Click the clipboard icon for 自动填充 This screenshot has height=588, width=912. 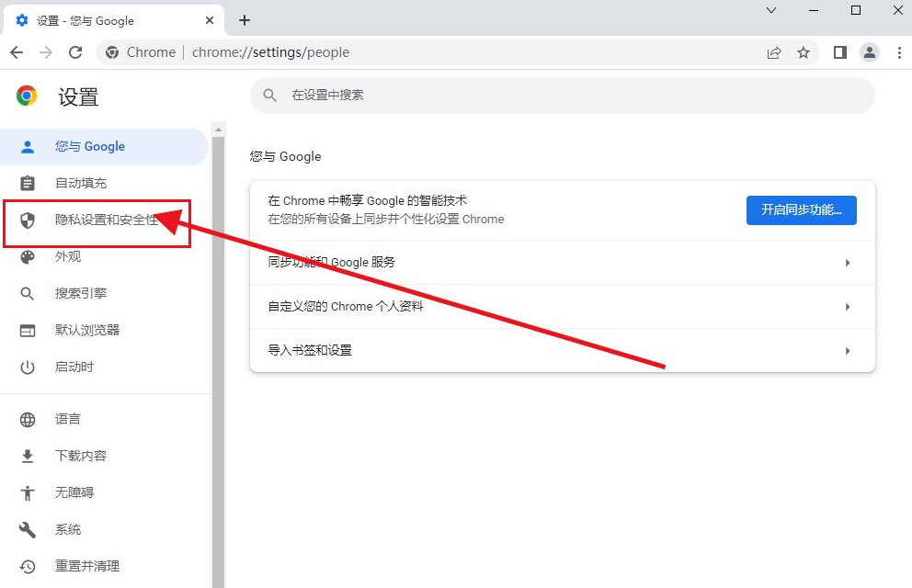pyautogui.click(x=28, y=183)
